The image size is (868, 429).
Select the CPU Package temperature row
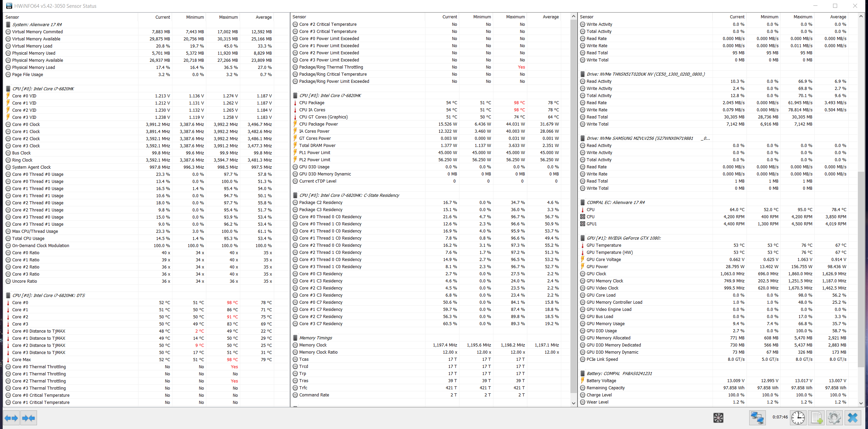[x=312, y=102]
